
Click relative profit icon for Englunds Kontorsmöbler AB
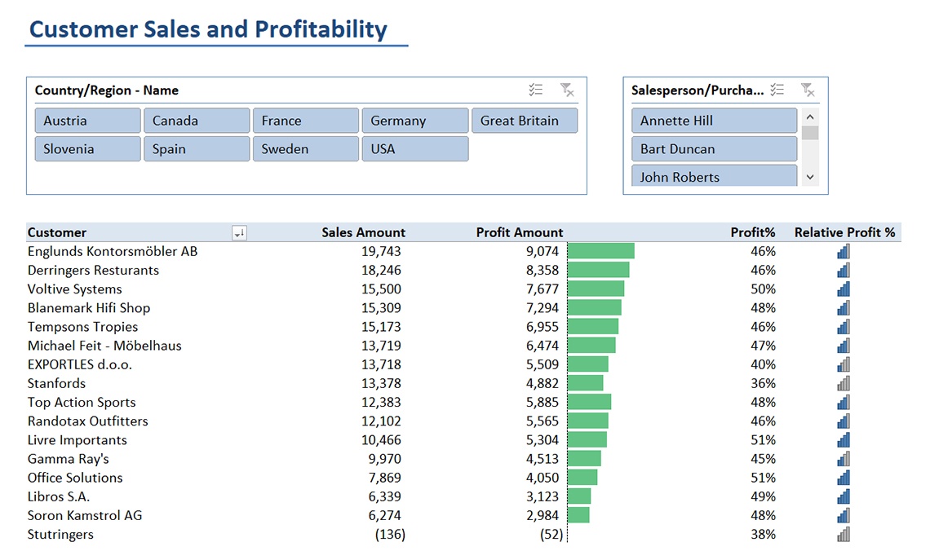(844, 252)
